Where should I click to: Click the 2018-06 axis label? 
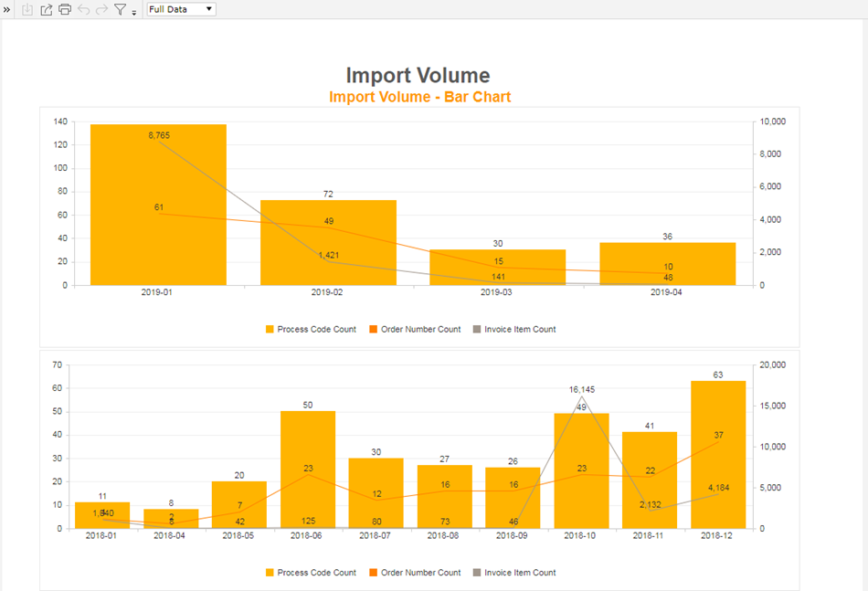(x=306, y=535)
